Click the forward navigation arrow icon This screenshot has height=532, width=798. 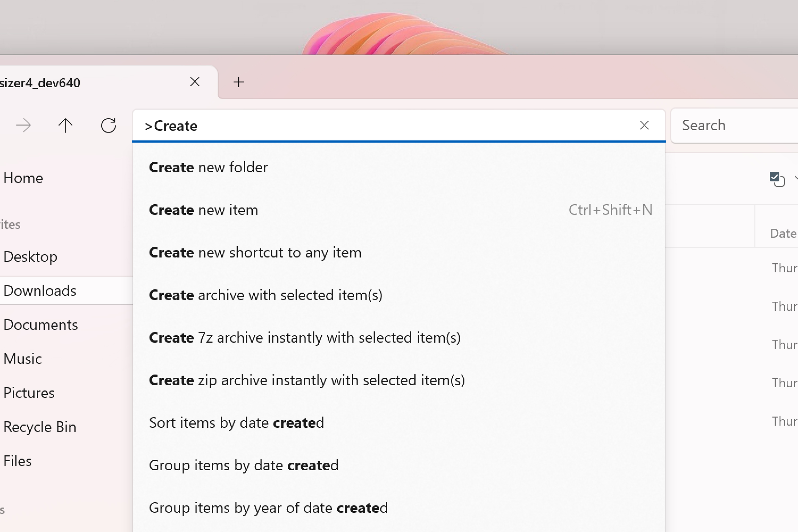(22, 125)
